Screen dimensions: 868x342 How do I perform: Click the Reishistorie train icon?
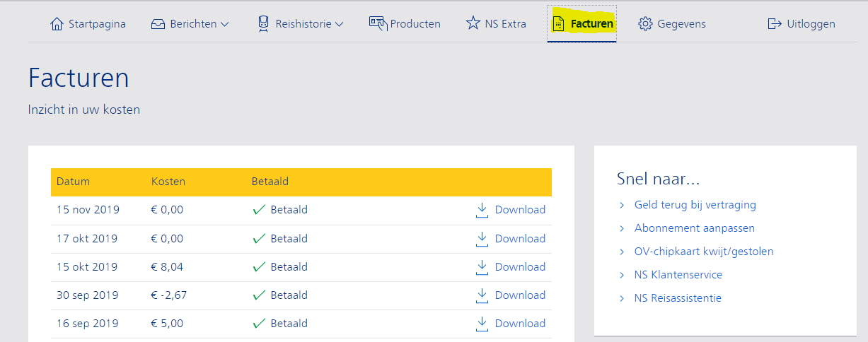click(263, 24)
